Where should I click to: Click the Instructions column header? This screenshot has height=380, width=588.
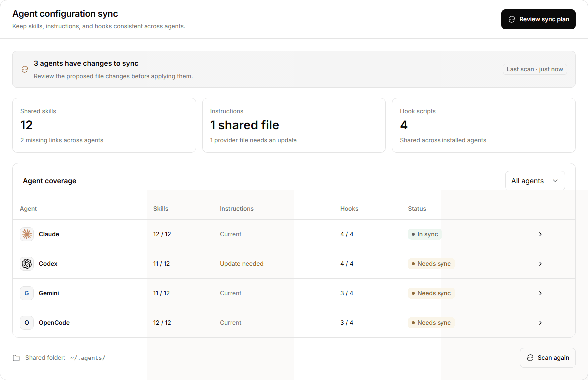[x=237, y=209]
